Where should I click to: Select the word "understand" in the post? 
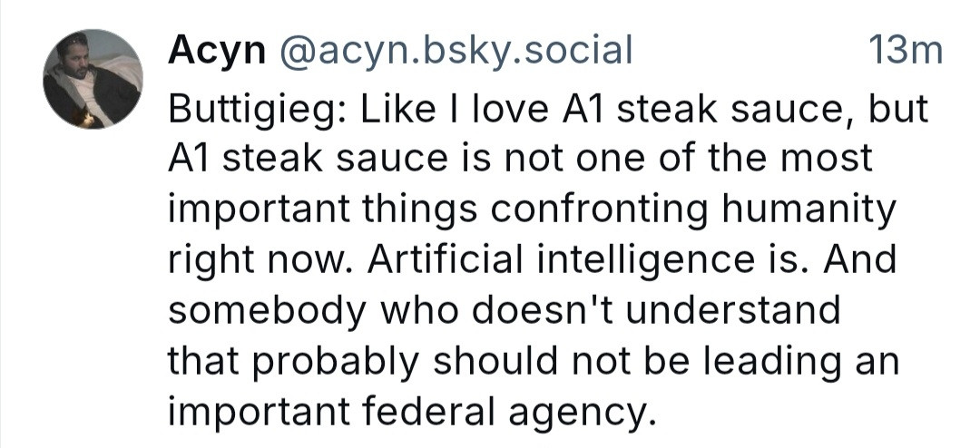(x=733, y=310)
